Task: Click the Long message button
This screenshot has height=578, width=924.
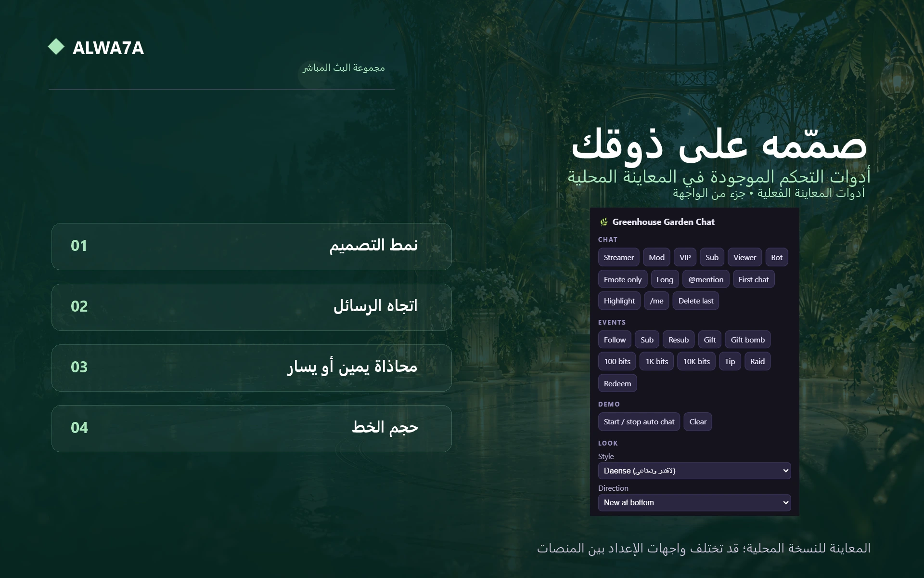Action: pos(665,279)
